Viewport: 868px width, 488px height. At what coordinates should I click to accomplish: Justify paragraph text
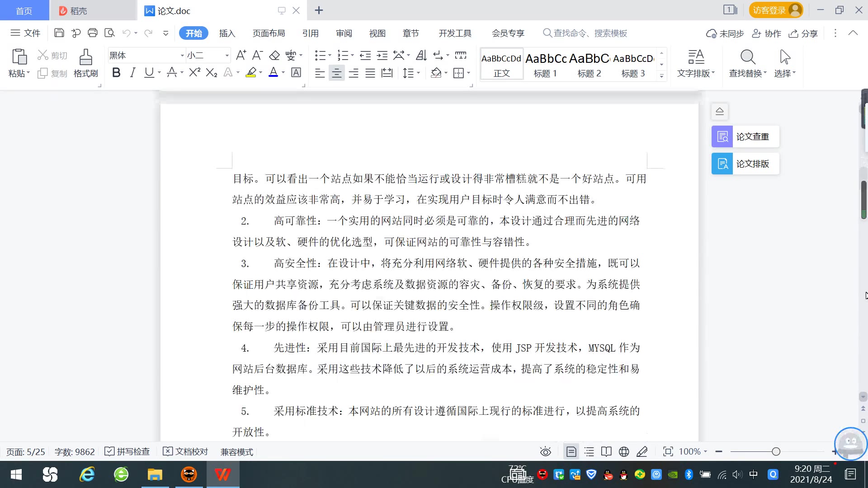point(370,73)
